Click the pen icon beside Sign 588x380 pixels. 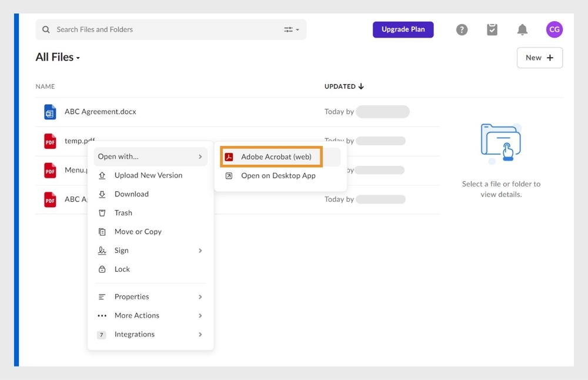(103, 250)
